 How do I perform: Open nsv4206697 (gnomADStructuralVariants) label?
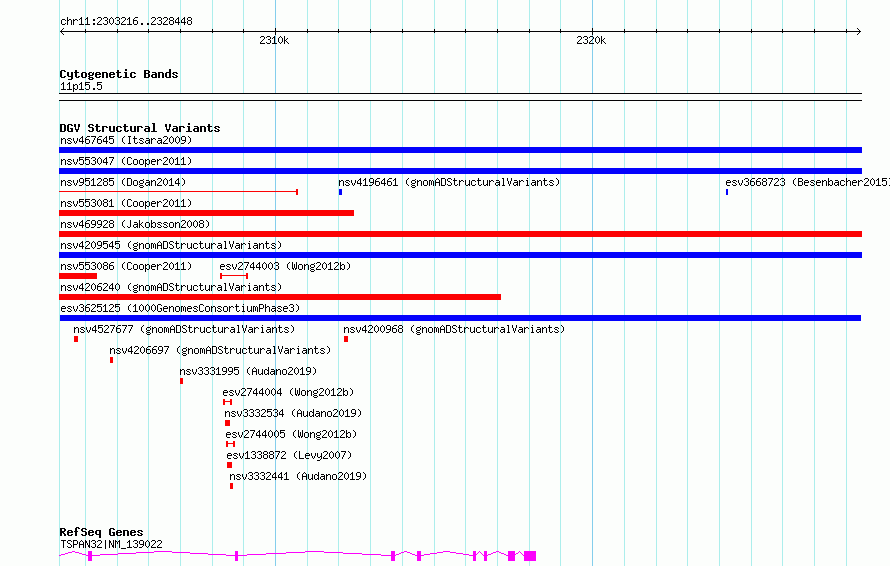(220, 350)
